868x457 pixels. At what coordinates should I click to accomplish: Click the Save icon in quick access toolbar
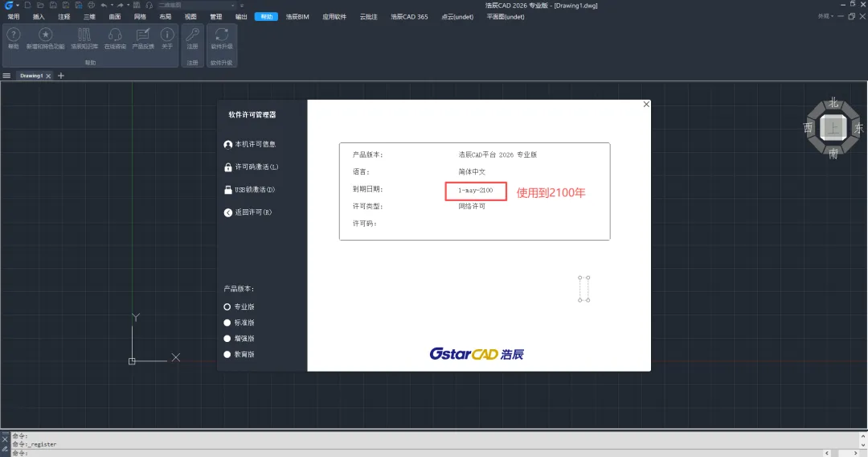[53, 5]
